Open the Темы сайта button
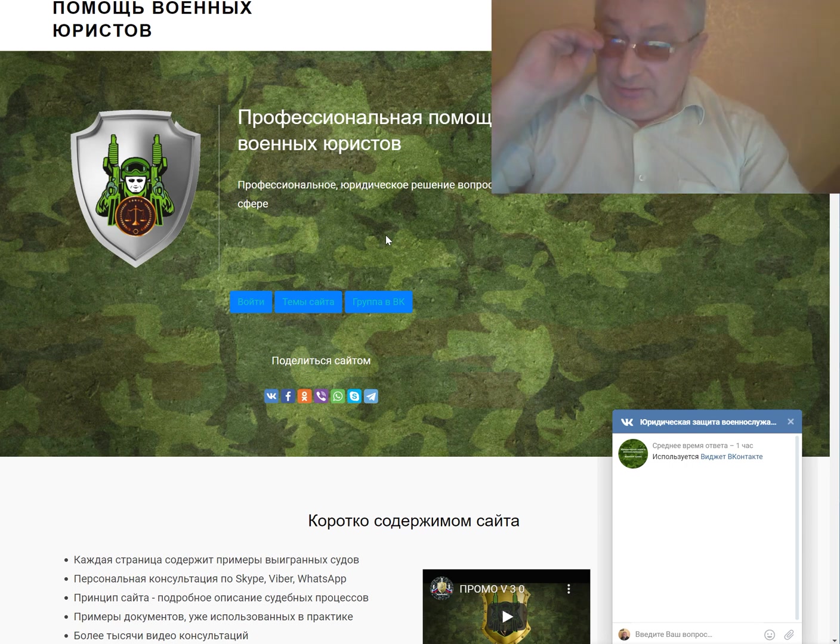The image size is (840, 644). point(308,302)
